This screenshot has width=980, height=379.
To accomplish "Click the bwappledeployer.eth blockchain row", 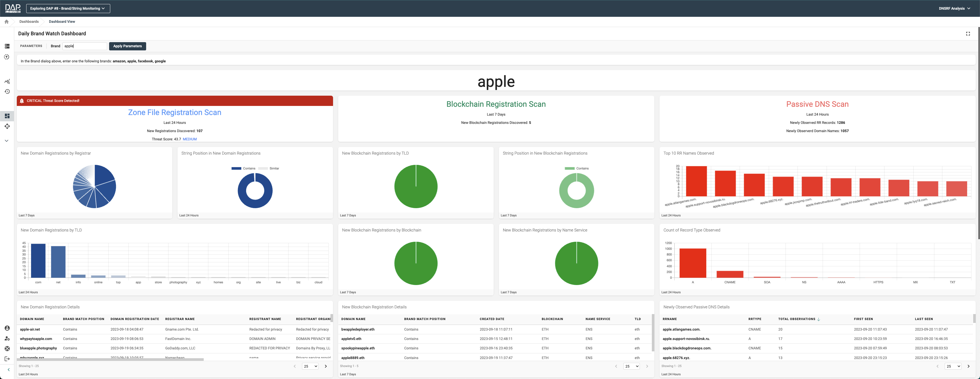I will (x=495, y=329).
